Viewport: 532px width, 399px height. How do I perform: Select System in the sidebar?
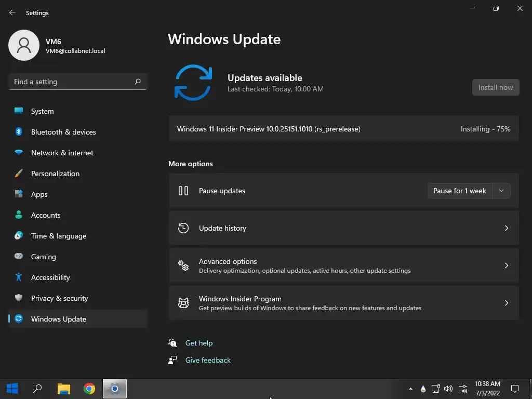pyautogui.click(x=78, y=111)
